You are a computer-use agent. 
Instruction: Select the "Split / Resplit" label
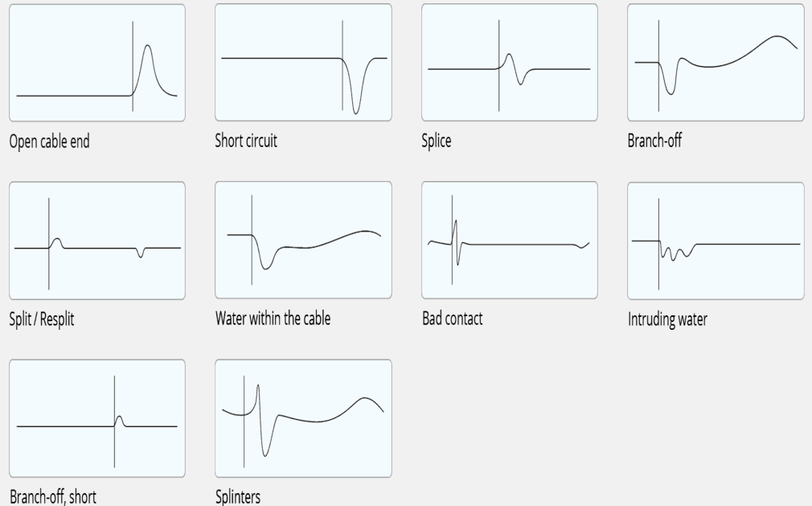[43, 319]
